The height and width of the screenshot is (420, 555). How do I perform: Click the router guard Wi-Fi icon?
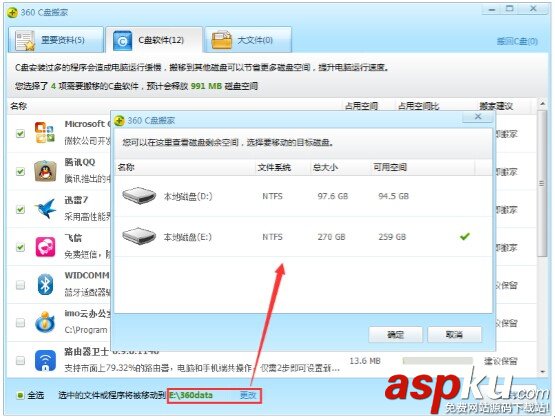coord(45,360)
